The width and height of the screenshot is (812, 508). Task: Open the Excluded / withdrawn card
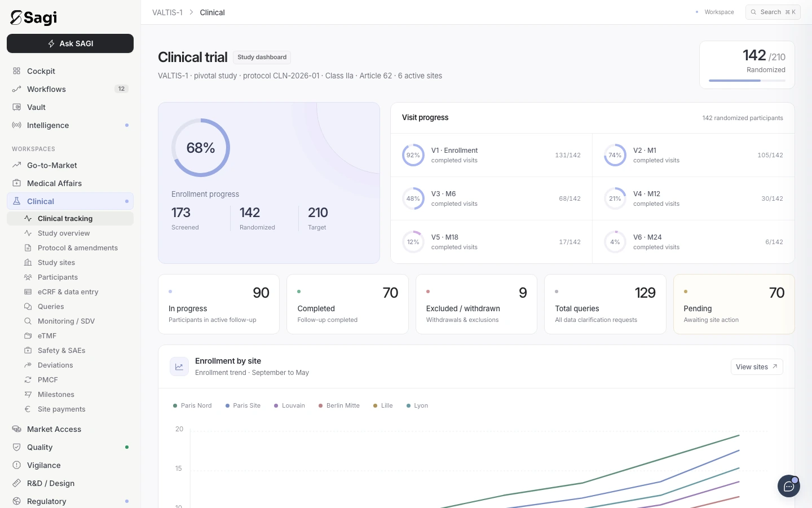[x=476, y=304]
